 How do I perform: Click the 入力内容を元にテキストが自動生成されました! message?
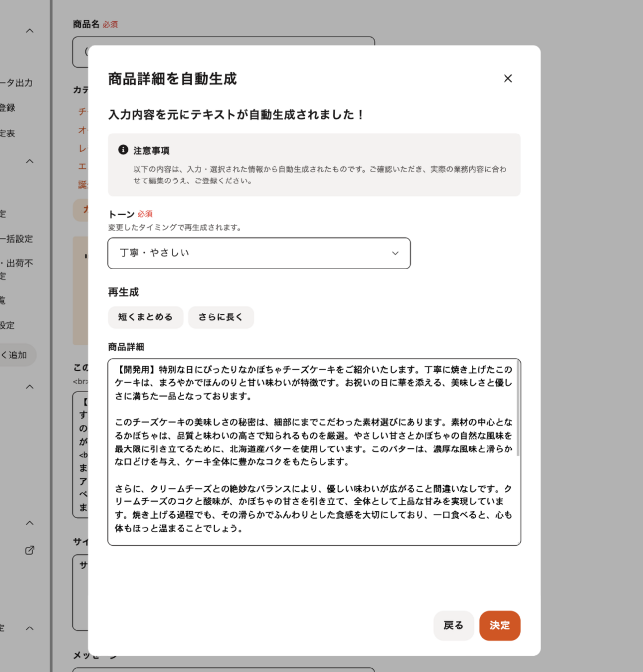[236, 115]
